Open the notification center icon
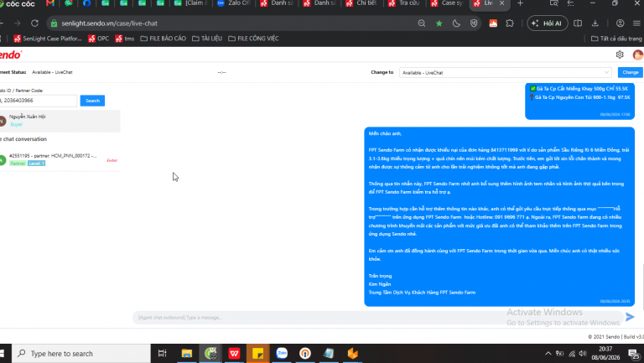The width and height of the screenshot is (644, 363). point(635,354)
